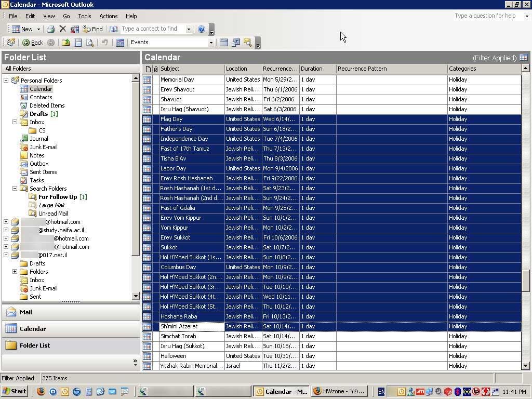The width and height of the screenshot is (532, 399).
Task: Click the AutoPreview envelope magnifier icon
Action: point(247,43)
